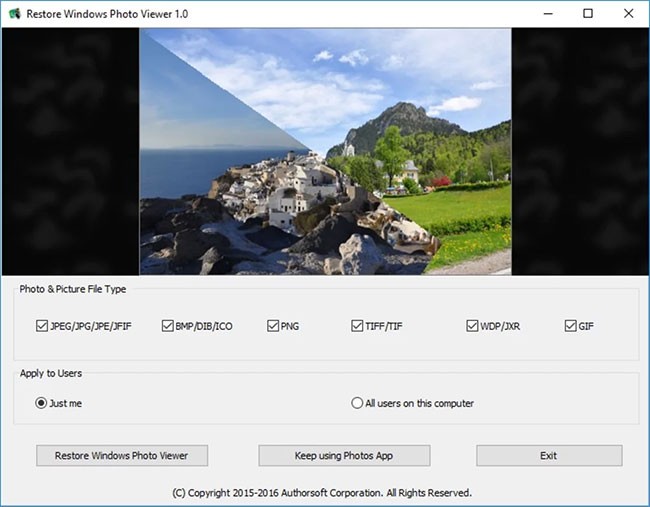Click the landscape preview image
Viewport: 650px width, 507px height.
pyautogui.click(x=325, y=151)
